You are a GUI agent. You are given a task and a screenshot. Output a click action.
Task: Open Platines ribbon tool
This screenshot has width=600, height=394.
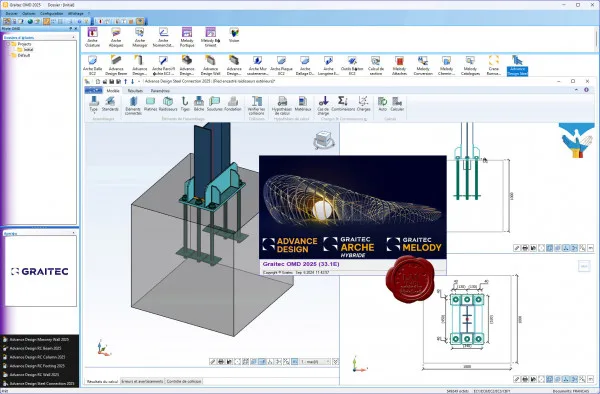(x=150, y=104)
